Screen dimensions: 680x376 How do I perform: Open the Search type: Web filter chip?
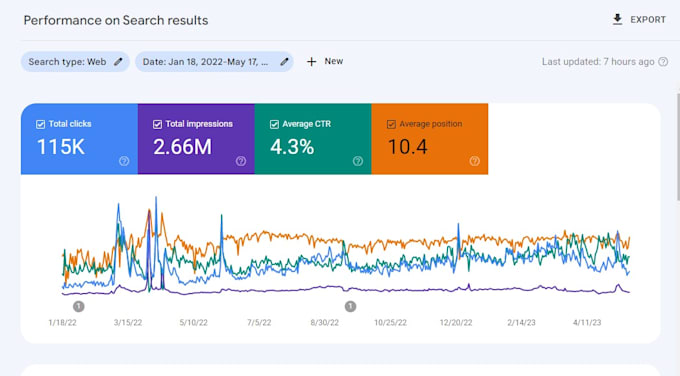coord(75,62)
